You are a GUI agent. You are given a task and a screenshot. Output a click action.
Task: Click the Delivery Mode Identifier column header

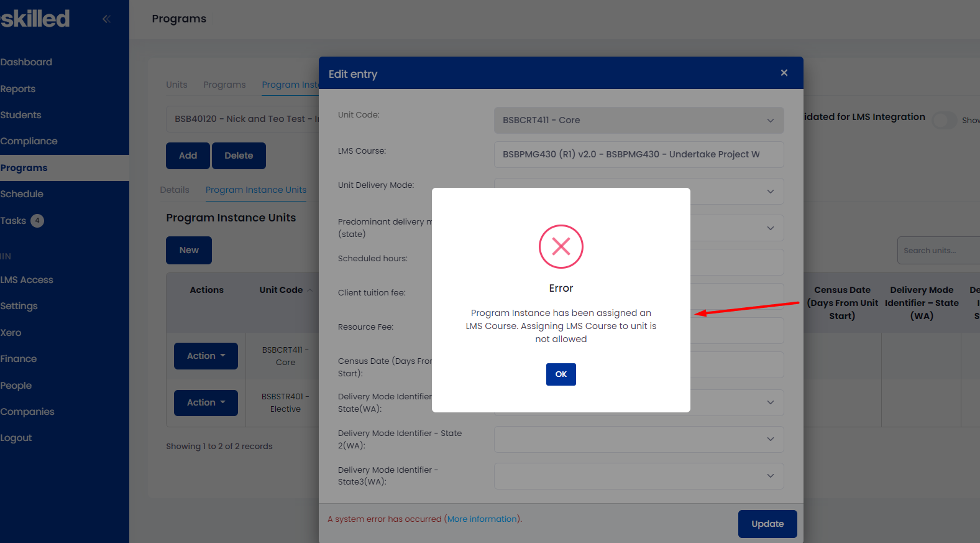pos(922,303)
